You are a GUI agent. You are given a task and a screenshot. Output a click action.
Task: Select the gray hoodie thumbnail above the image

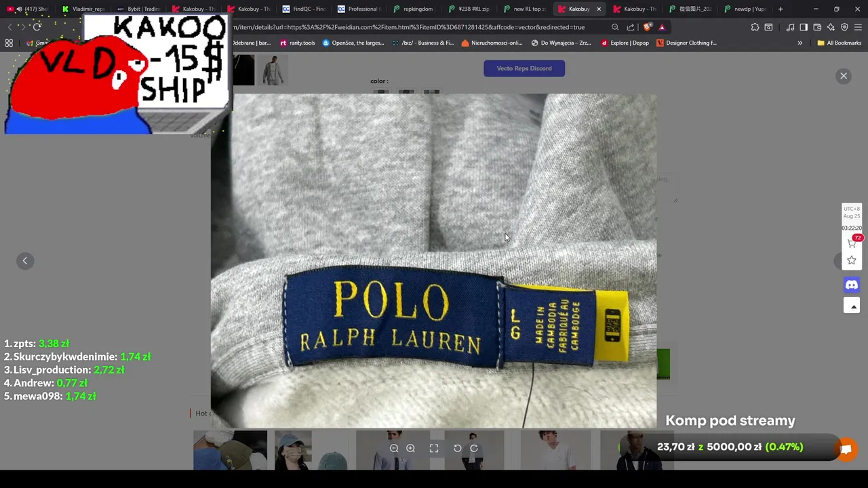tap(273, 70)
